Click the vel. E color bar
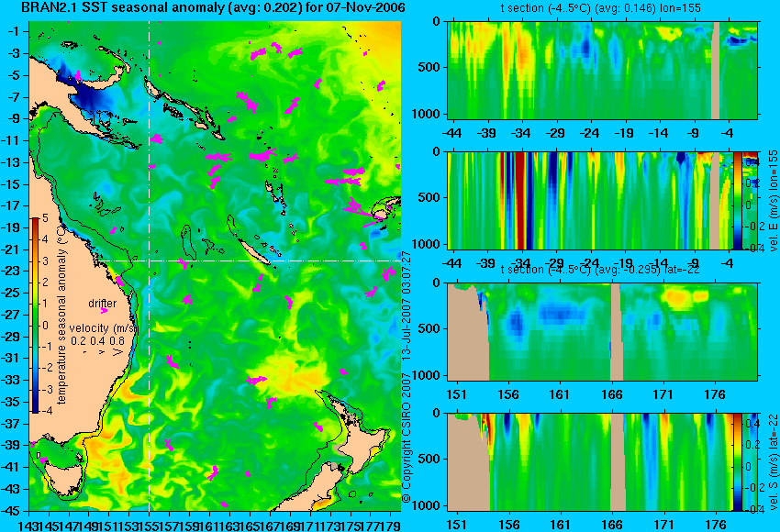The image size is (780, 532). (x=737, y=200)
